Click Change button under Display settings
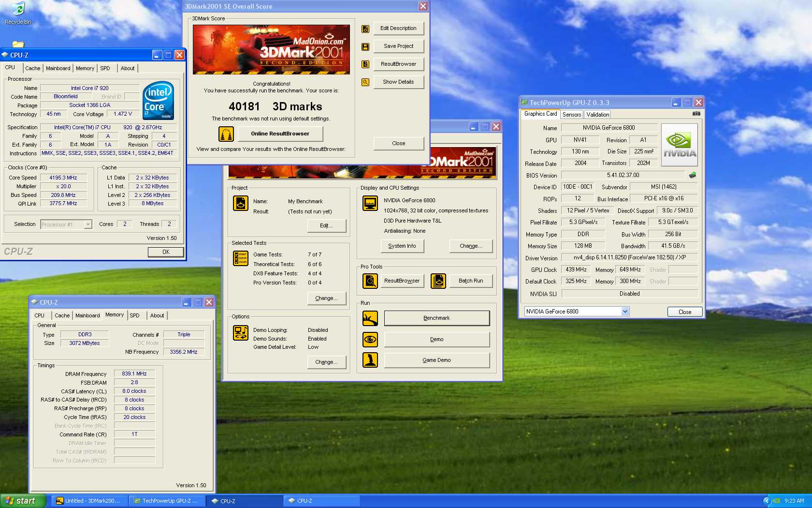The height and width of the screenshot is (508, 812). click(x=471, y=246)
